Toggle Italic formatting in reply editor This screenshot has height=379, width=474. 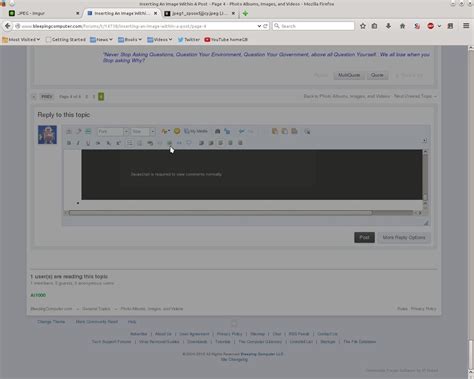pos(78,143)
